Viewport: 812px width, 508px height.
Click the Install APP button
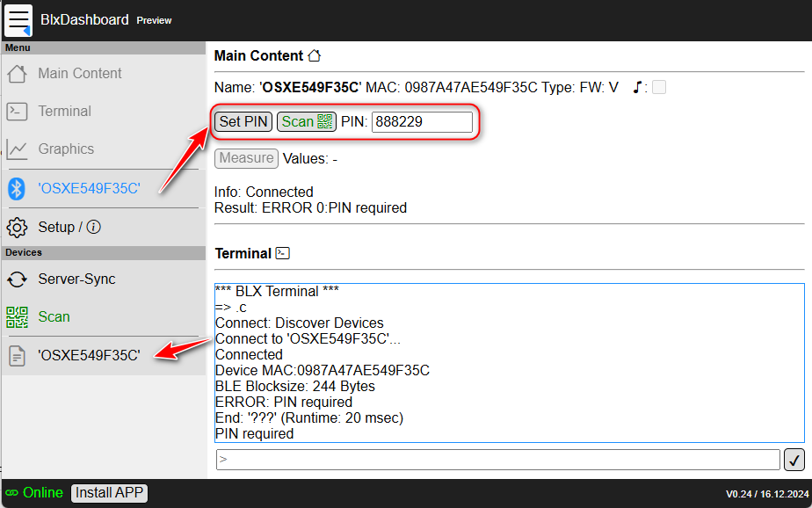pyautogui.click(x=109, y=493)
